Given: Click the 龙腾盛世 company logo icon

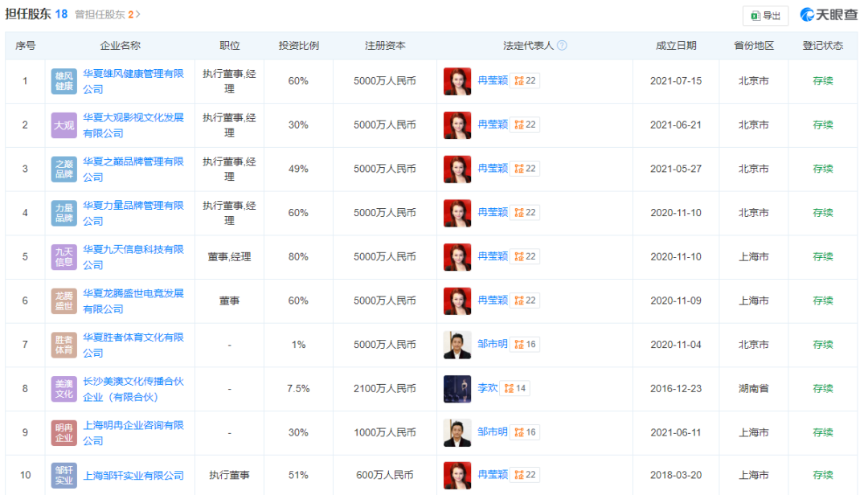Looking at the screenshot, I should (x=63, y=301).
